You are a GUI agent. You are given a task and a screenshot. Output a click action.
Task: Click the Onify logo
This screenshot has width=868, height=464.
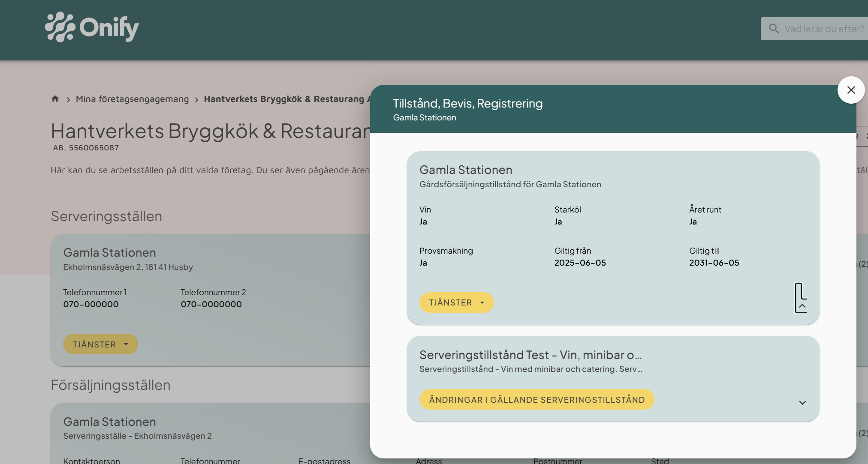tap(92, 27)
